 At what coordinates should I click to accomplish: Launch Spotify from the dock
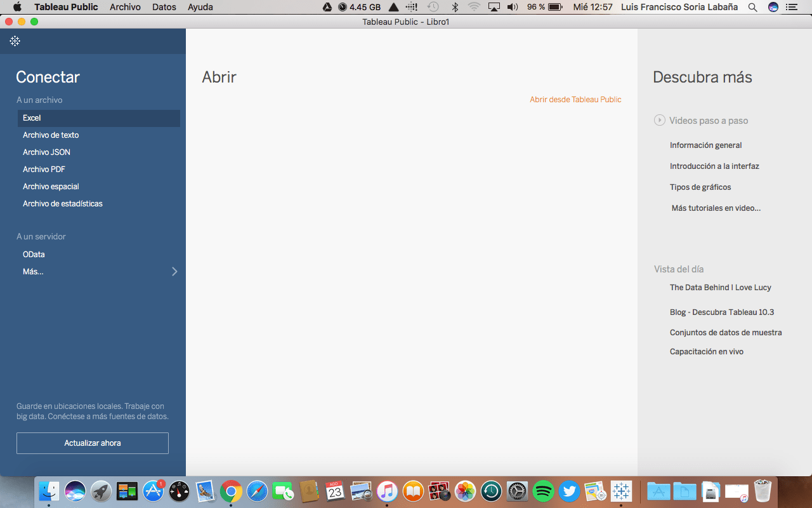pos(543,491)
